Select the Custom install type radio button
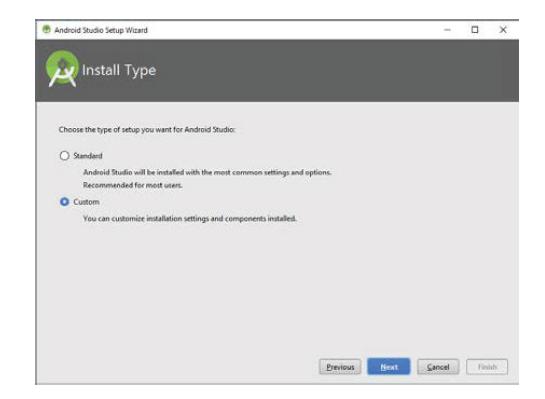Screen dimensions: 545x399 point(64,202)
